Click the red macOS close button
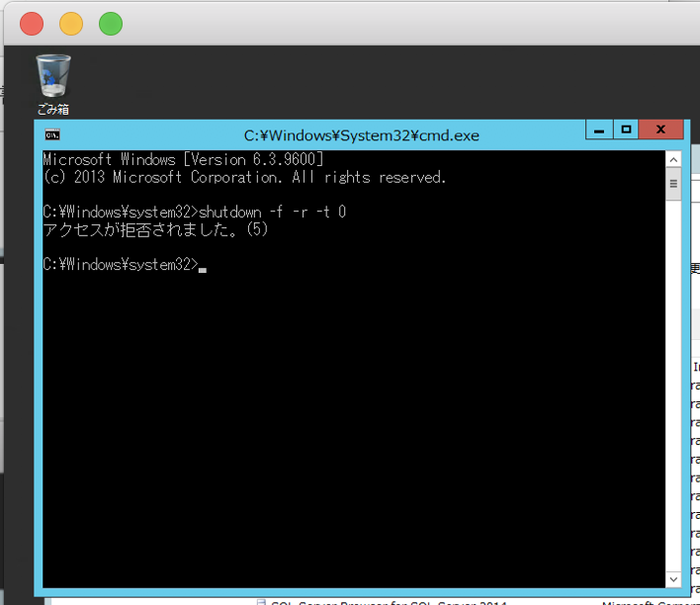The image size is (700, 605). (x=32, y=24)
